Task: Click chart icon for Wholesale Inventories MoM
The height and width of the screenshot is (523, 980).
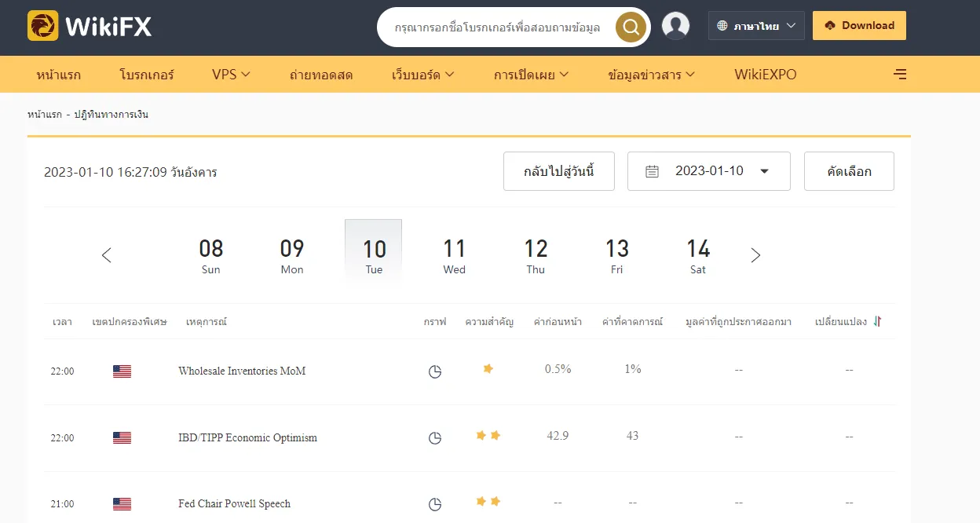Action: pyautogui.click(x=435, y=371)
